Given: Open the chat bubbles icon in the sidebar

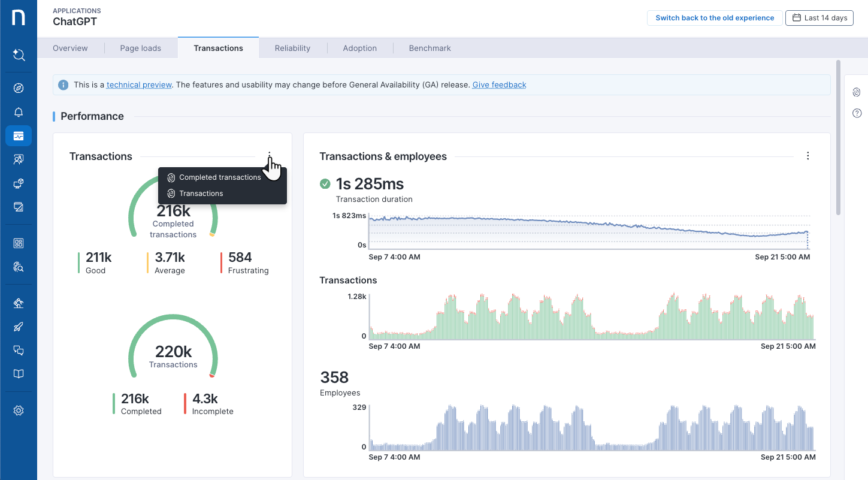Looking at the screenshot, I should [19, 351].
